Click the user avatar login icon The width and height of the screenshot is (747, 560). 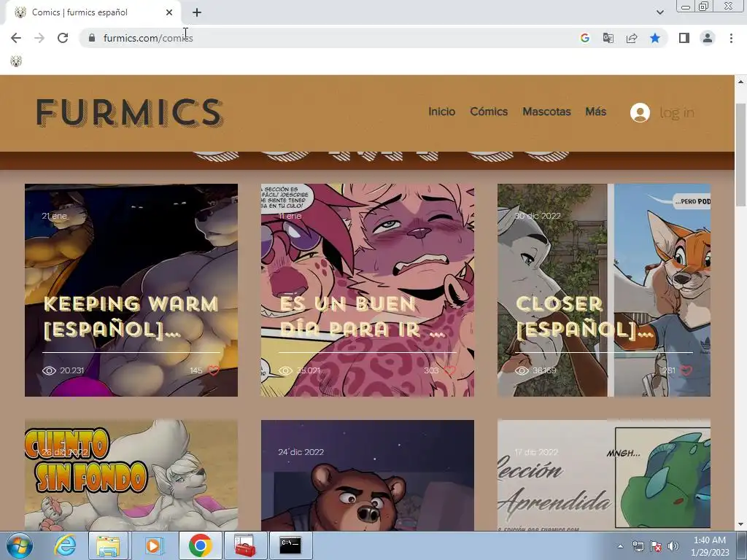pos(640,112)
